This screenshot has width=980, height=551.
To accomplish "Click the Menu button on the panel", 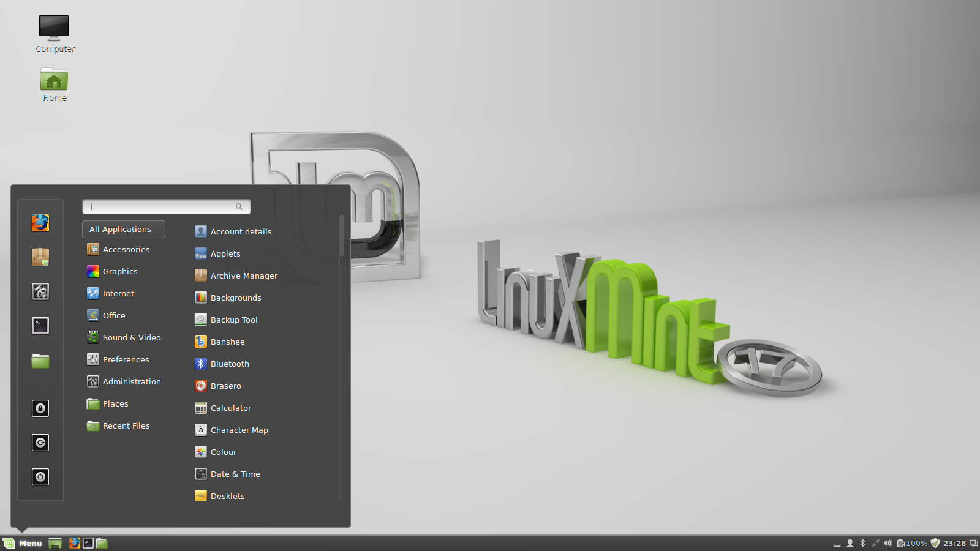I will (x=23, y=543).
